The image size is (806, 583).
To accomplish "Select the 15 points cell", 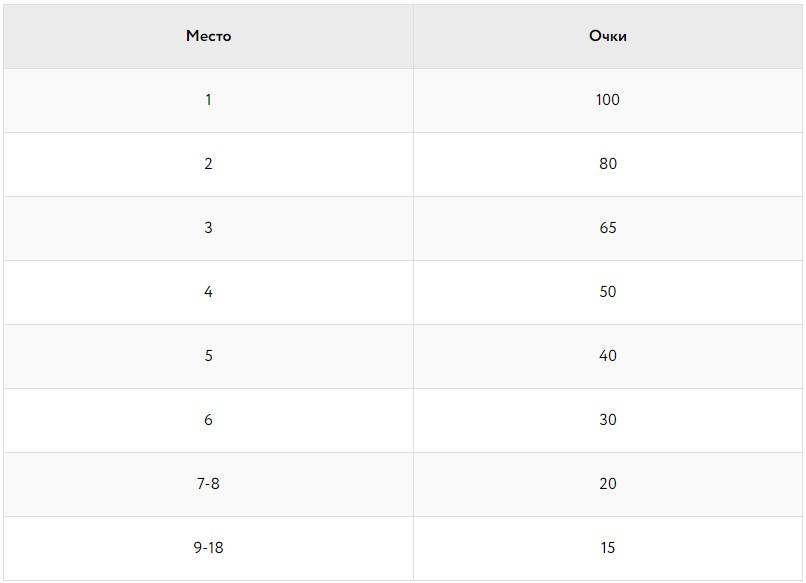I will tap(608, 548).
